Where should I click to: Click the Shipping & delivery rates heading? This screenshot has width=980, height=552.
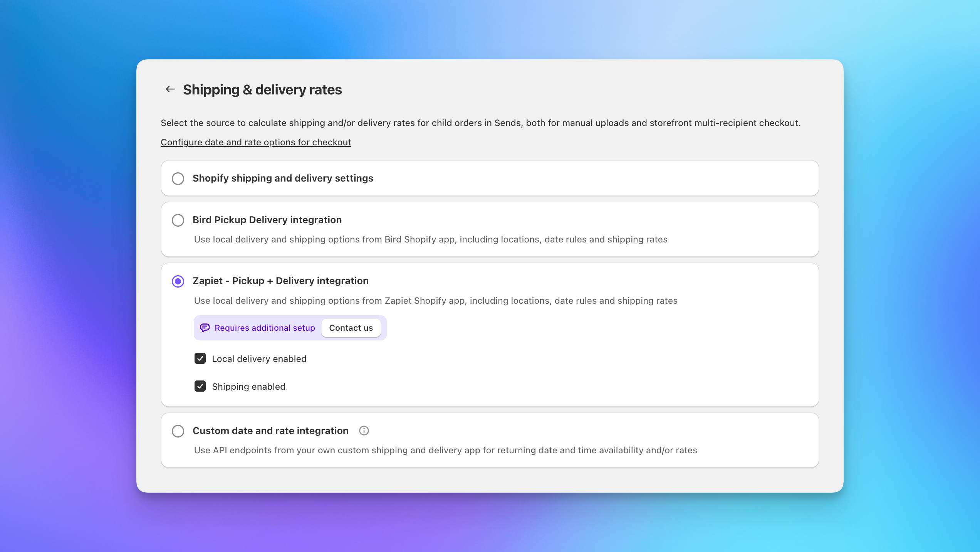tap(262, 89)
